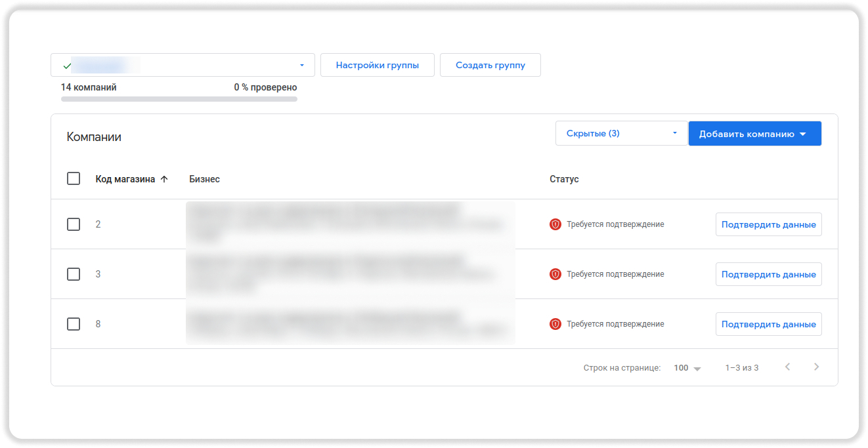Click the Строк на странице label
The image size is (868, 448).
click(622, 368)
